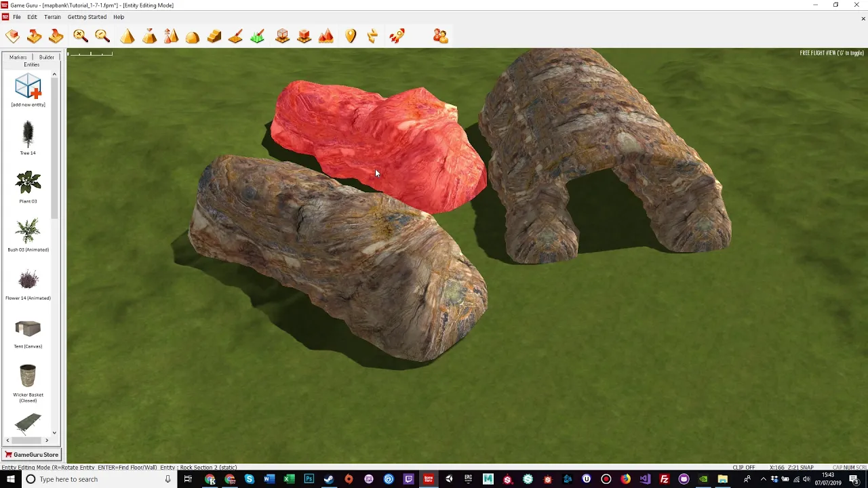
Task: Click the library scroll down arrow
Action: point(54,432)
